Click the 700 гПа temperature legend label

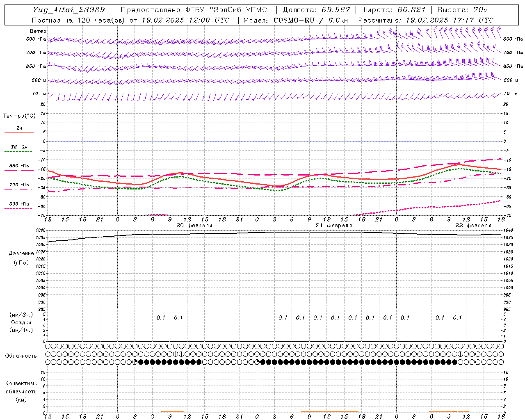tap(19, 185)
